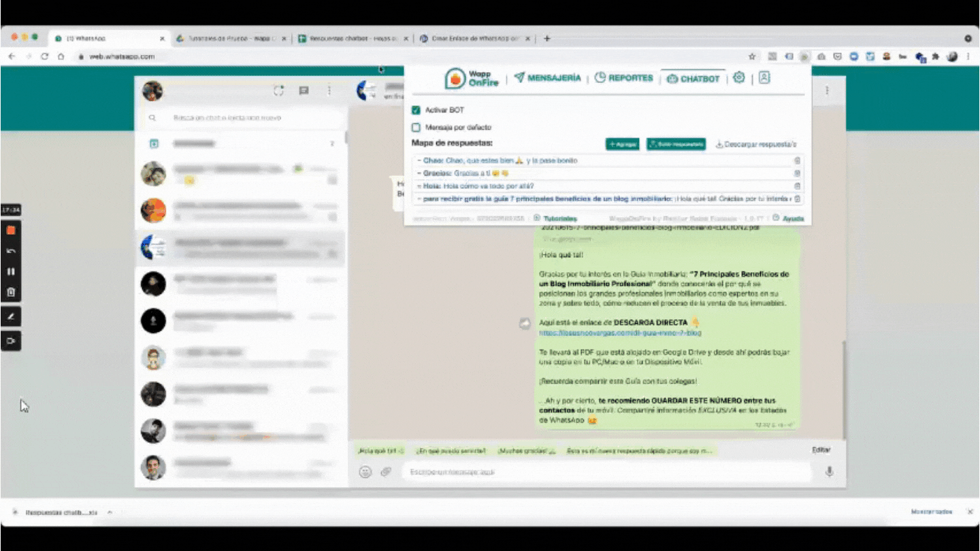This screenshot has width=980, height=551.
Task: Close the download bar
Action: (x=970, y=512)
